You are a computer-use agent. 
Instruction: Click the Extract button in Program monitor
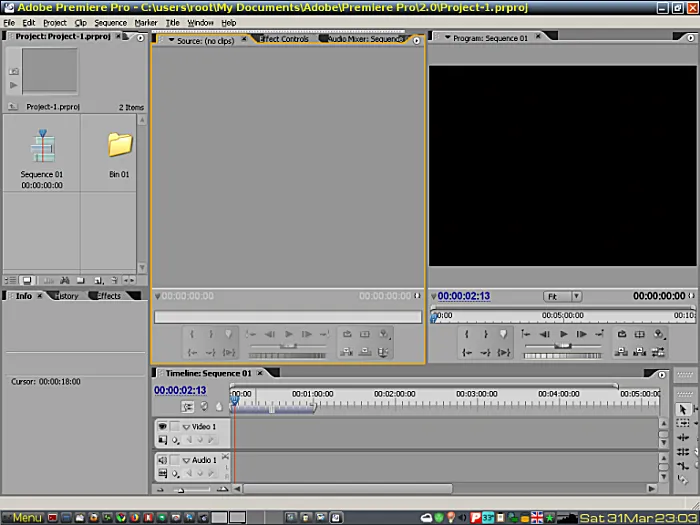[640, 352]
